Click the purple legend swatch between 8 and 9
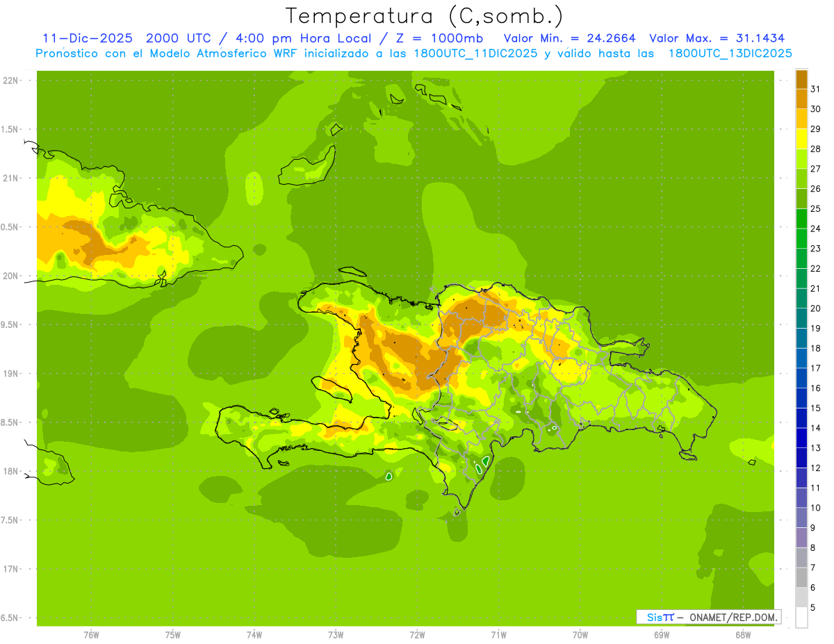 pyautogui.click(x=801, y=538)
